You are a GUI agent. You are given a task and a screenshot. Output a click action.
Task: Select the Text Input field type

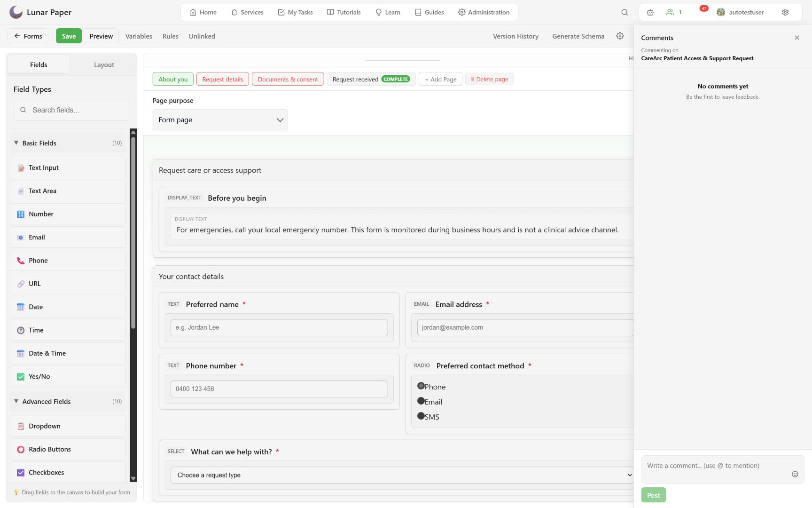(68, 167)
